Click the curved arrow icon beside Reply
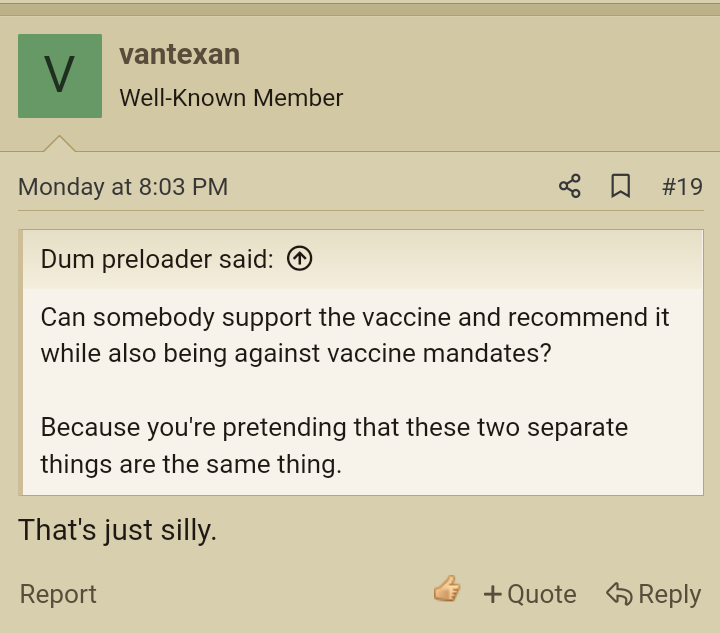This screenshot has width=720, height=633. coord(619,594)
